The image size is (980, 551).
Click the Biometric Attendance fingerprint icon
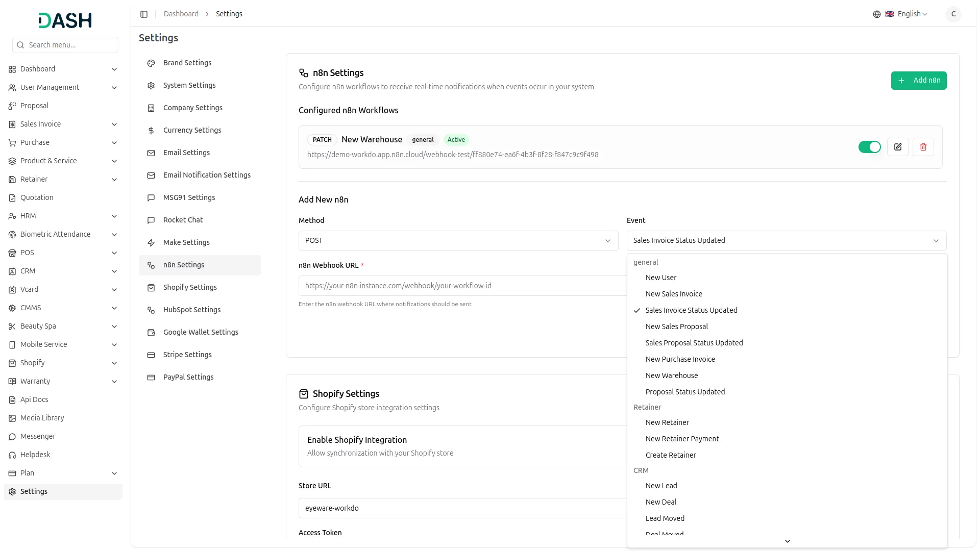tap(12, 235)
